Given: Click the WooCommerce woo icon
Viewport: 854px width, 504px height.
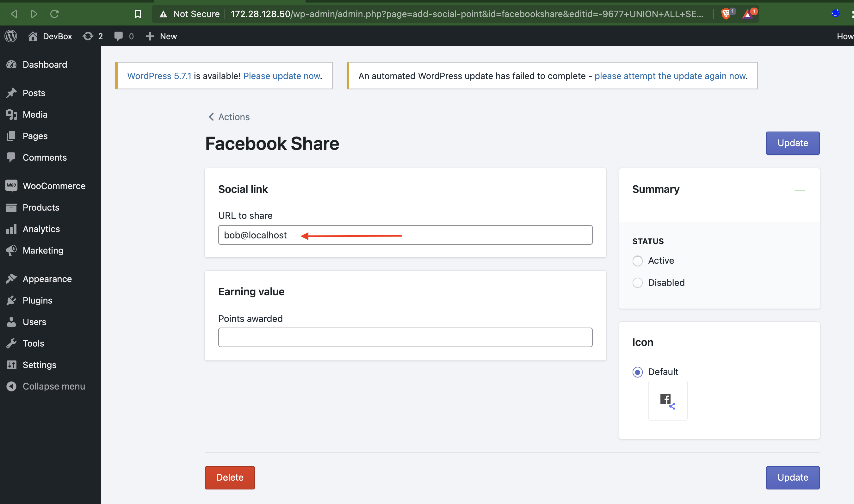Looking at the screenshot, I should click(x=11, y=186).
